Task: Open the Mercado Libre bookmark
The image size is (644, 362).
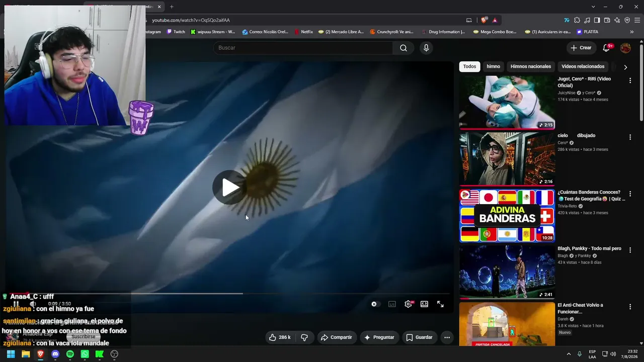Action: [341, 32]
